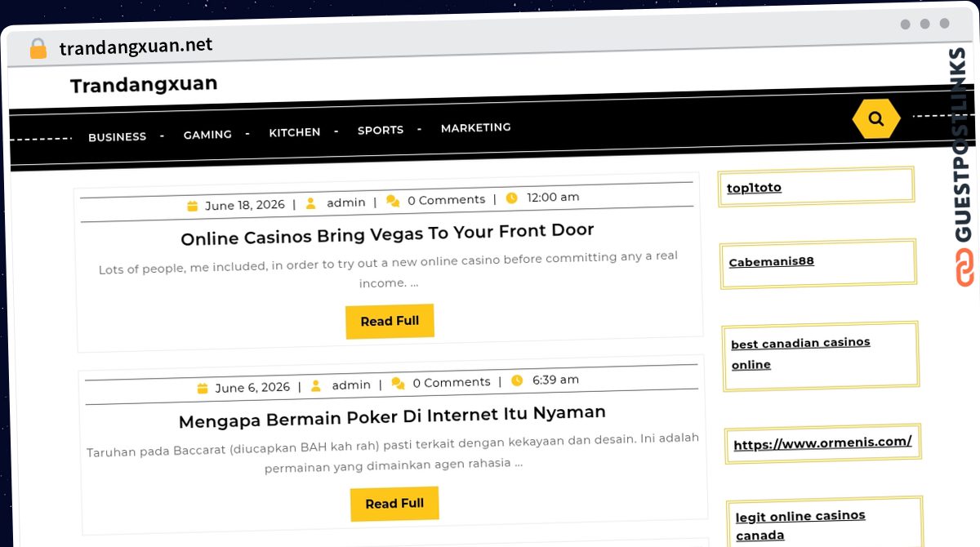Click the comments icon in the Mengapa Bermain Poker post
The width and height of the screenshot is (980, 547).
point(398,383)
